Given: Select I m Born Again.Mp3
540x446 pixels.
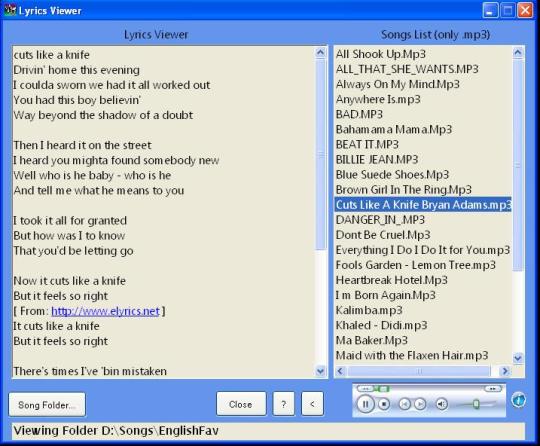Looking at the screenshot, I should 423,295.
